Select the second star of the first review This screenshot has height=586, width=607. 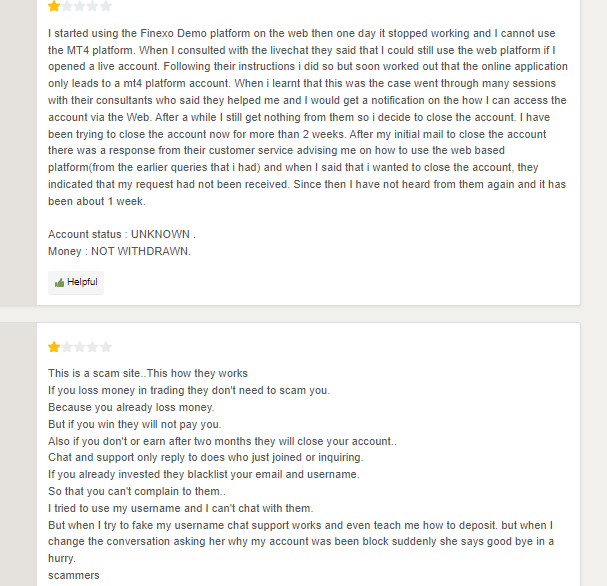click(x=67, y=6)
